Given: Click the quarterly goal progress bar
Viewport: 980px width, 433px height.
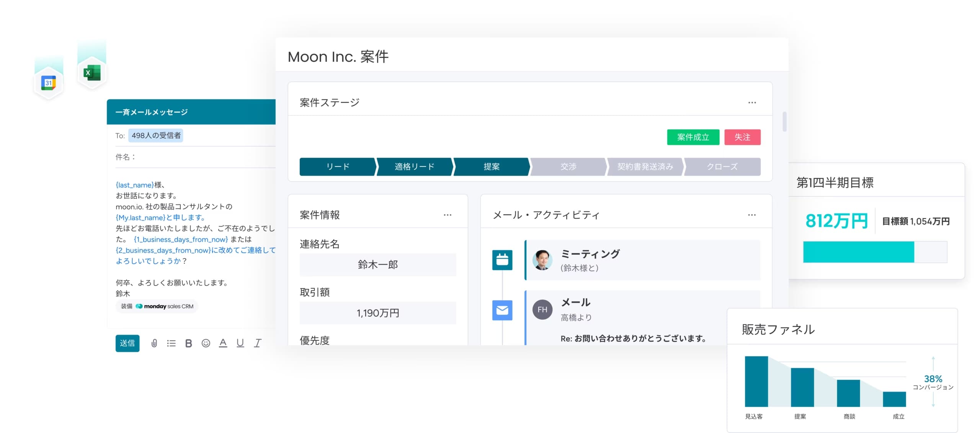Looking at the screenshot, I should tap(875, 252).
